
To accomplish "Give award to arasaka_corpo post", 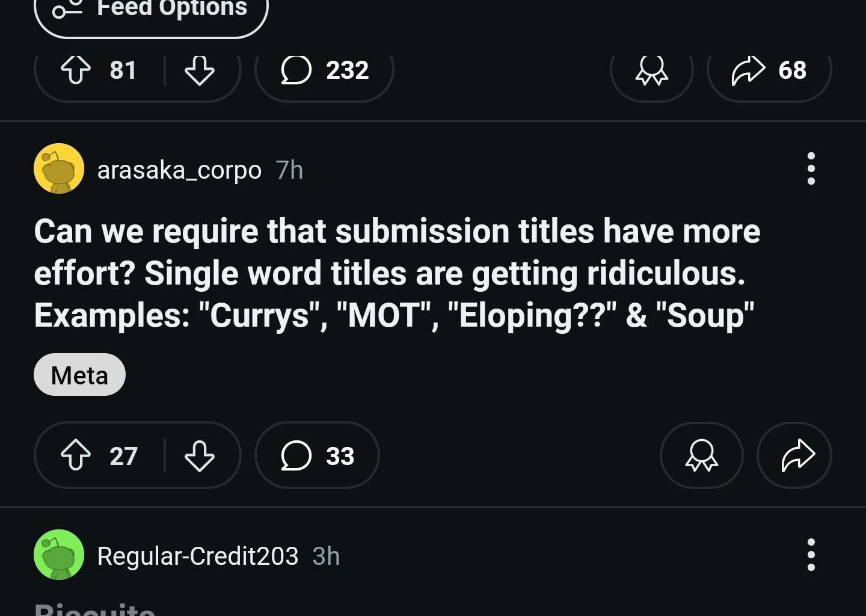I will tap(701, 455).
